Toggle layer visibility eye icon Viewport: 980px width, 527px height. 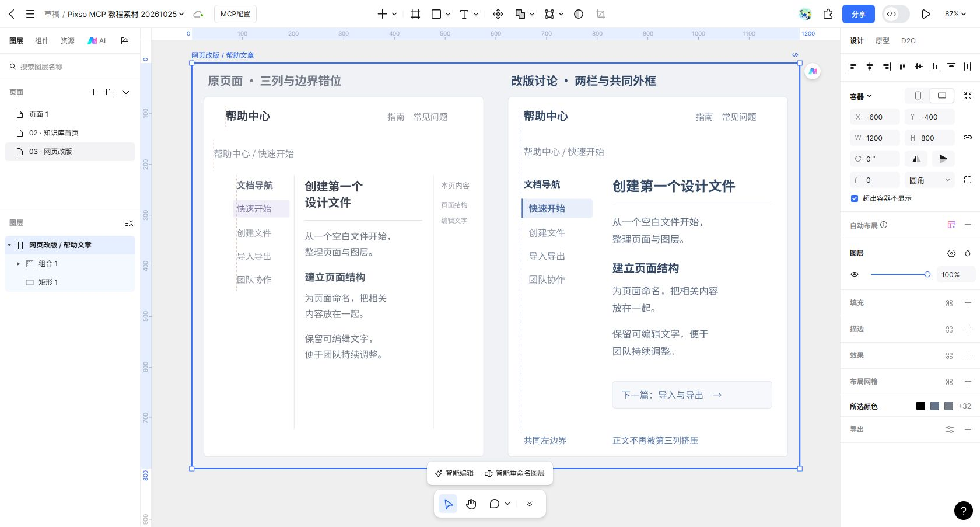(x=855, y=274)
